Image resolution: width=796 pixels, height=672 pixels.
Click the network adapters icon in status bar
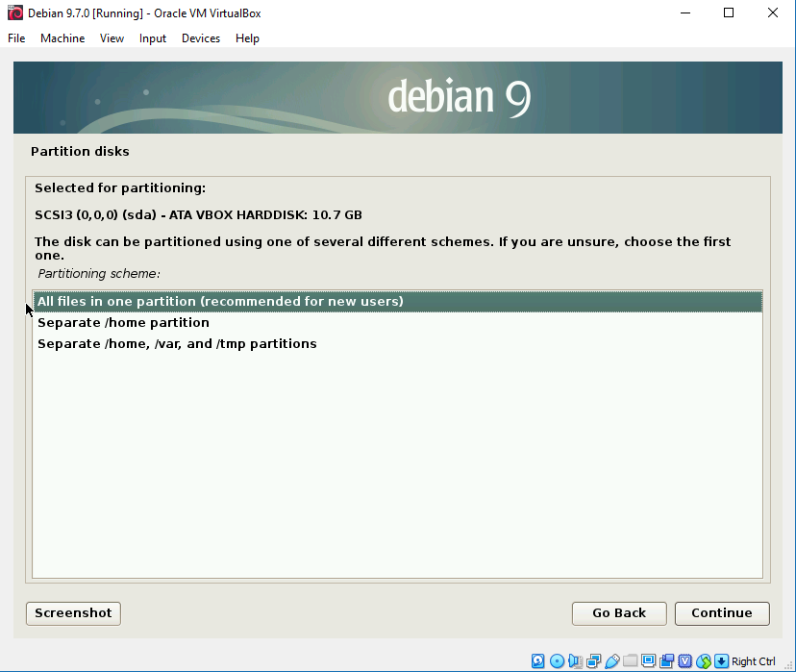[x=593, y=660]
